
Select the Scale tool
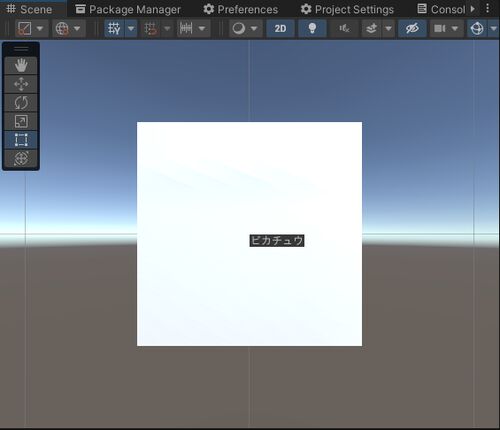tap(21, 121)
